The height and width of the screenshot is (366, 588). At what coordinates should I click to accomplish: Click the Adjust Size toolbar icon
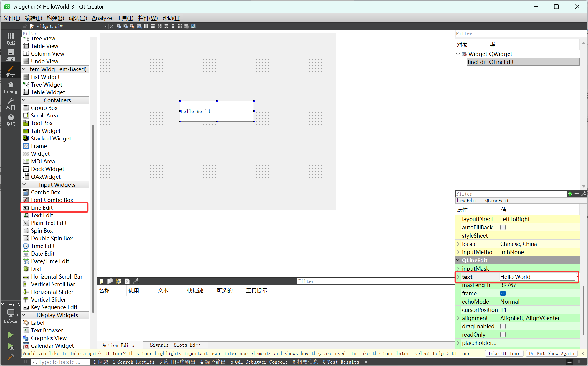193,26
